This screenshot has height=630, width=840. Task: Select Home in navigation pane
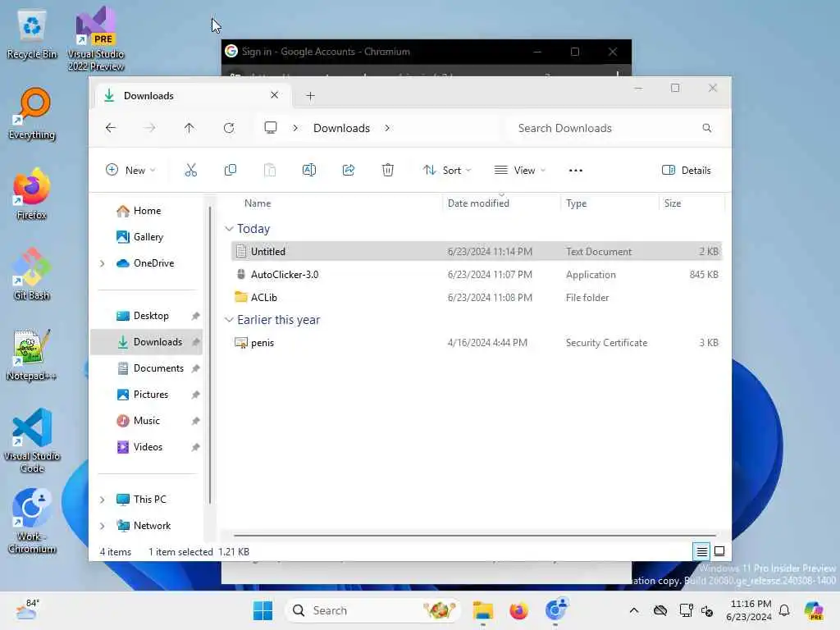click(x=146, y=211)
